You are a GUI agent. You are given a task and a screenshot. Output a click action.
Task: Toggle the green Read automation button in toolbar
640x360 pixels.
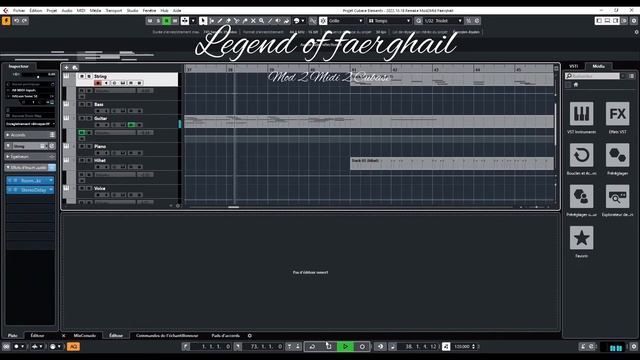(167, 20)
